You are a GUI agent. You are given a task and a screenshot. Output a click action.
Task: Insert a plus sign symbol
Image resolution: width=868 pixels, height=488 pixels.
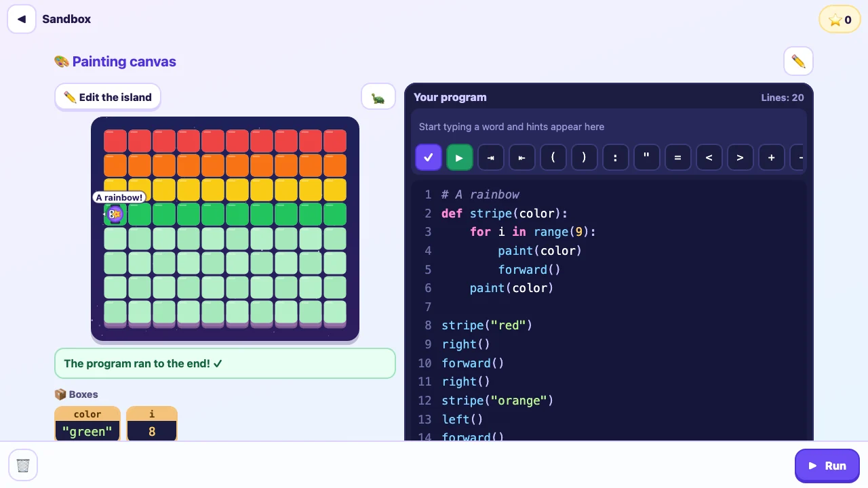(x=772, y=157)
